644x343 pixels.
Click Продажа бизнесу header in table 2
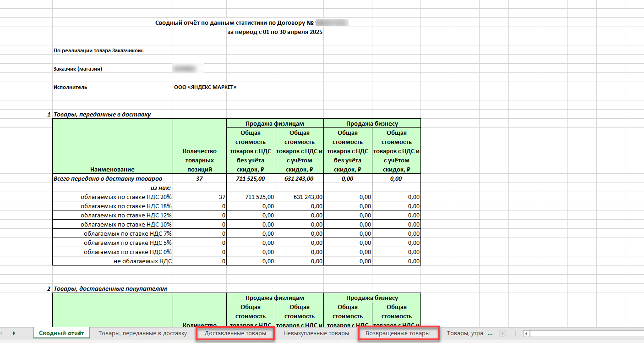372,298
